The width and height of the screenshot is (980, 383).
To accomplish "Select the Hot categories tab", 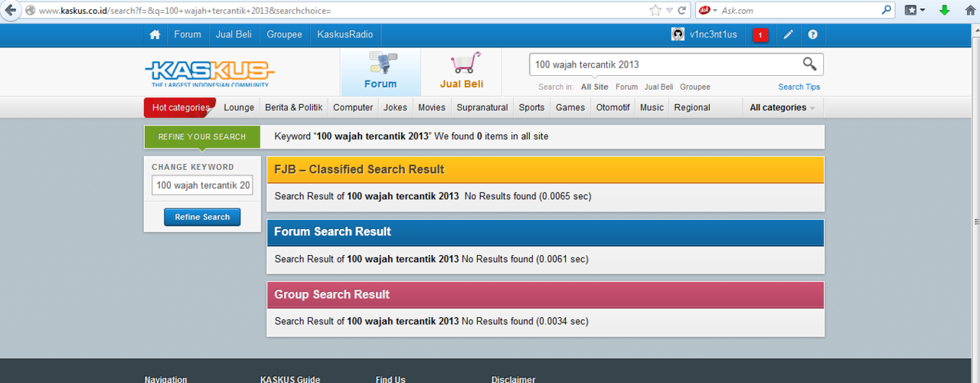I will tap(180, 108).
